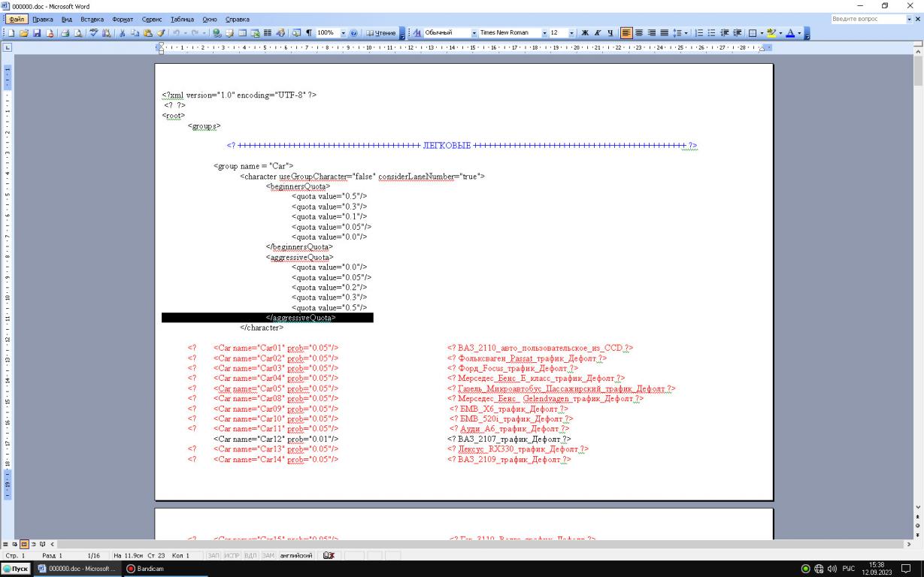Screen dimensions: 924x577
Task: Select the Format Painter brush
Action: click(162, 33)
